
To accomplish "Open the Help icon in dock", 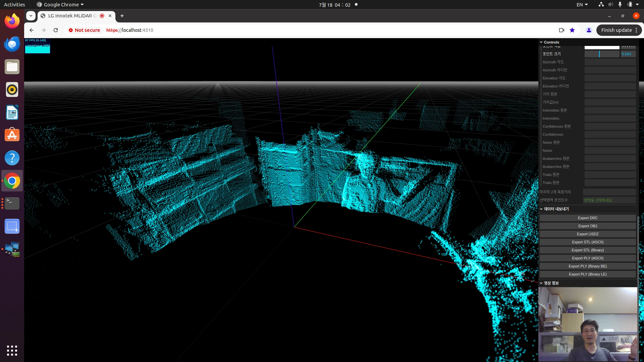I will [x=12, y=158].
